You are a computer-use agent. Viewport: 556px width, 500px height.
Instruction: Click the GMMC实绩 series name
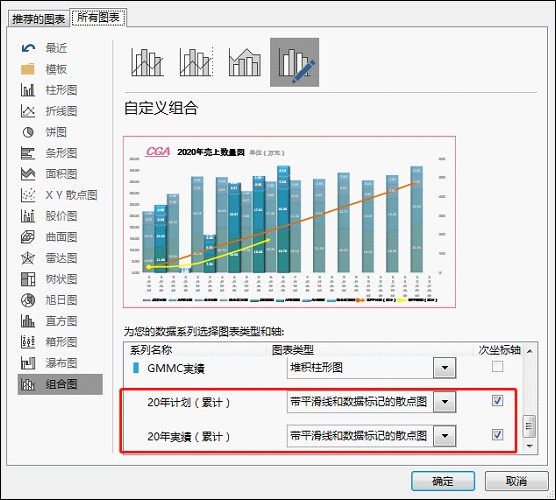tap(176, 368)
